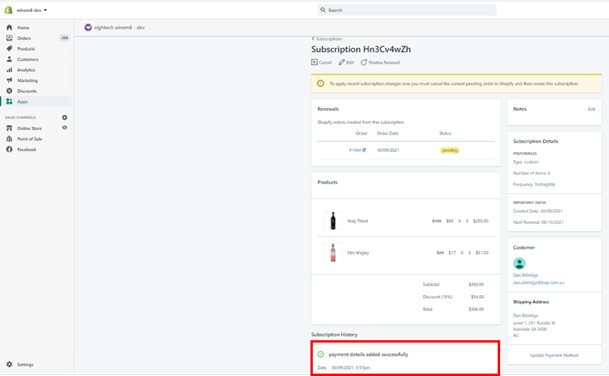Screen dimensions: 609x376
Task: Open Point of Sale channel
Action: pyautogui.click(x=30, y=139)
